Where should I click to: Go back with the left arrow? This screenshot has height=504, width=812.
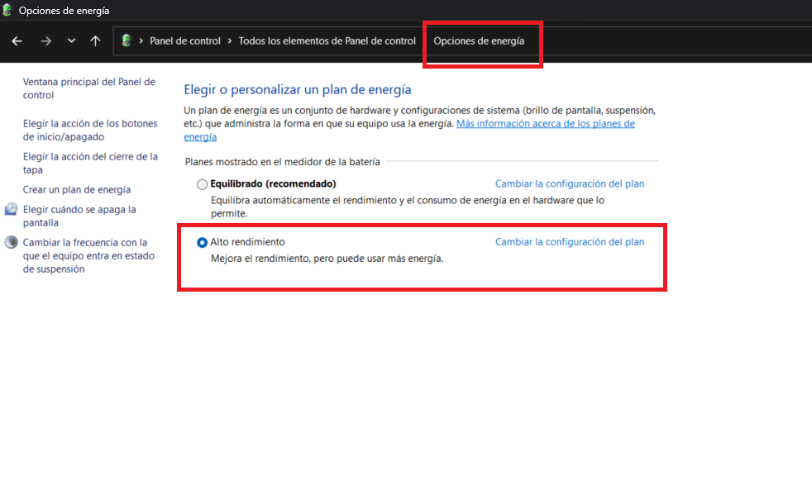coord(17,40)
